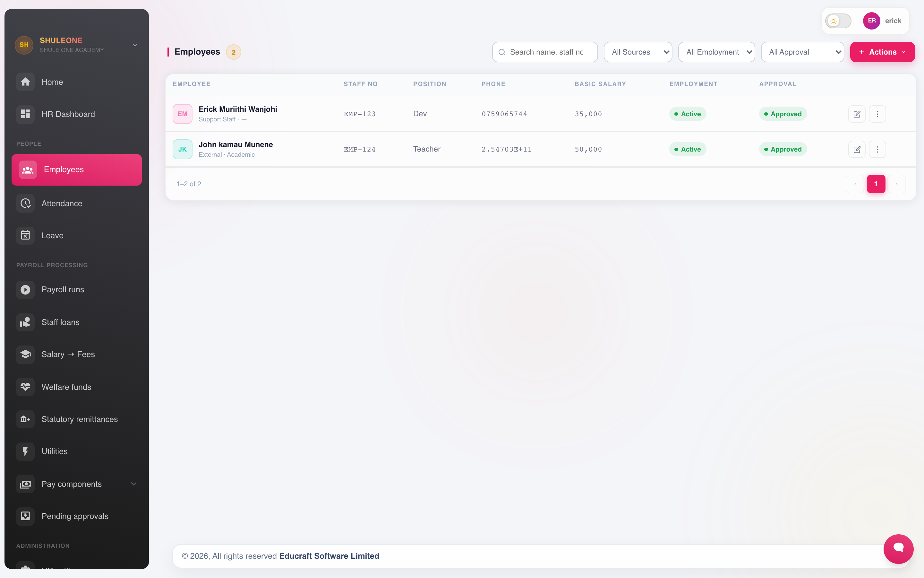The image size is (924, 578).
Task: Click the Teacher position cell
Action: coord(427,149)
